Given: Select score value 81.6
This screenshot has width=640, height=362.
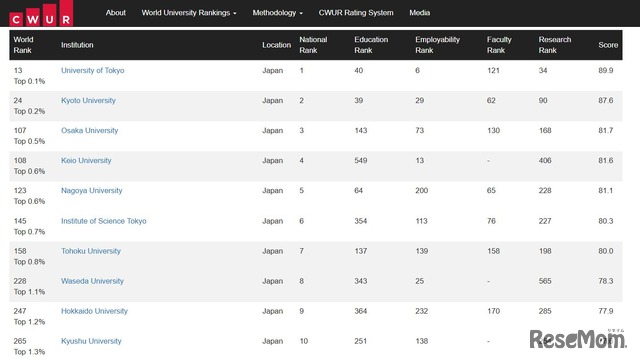Looking at the screenshot, I should 606,160.
